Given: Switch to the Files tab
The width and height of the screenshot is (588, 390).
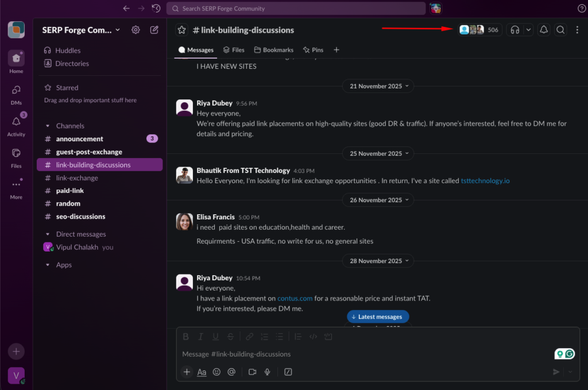Looking at the screenshot, I should pos(234,50).
